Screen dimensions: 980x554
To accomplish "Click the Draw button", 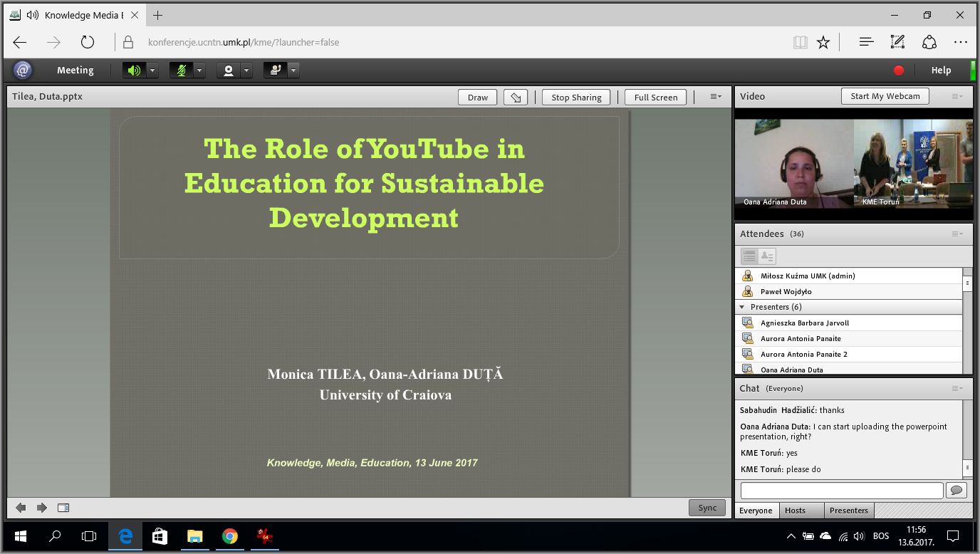I will (478, 98).
